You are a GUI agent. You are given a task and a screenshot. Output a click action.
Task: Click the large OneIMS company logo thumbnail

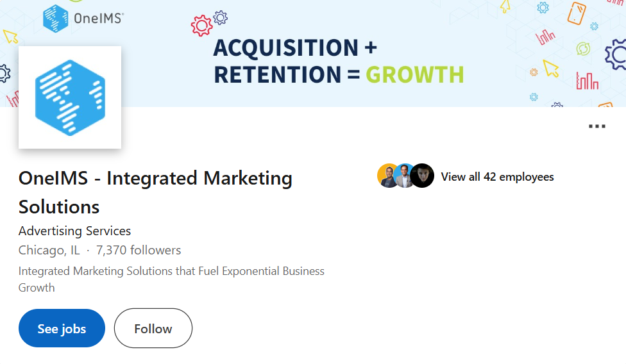pos(70,97)
